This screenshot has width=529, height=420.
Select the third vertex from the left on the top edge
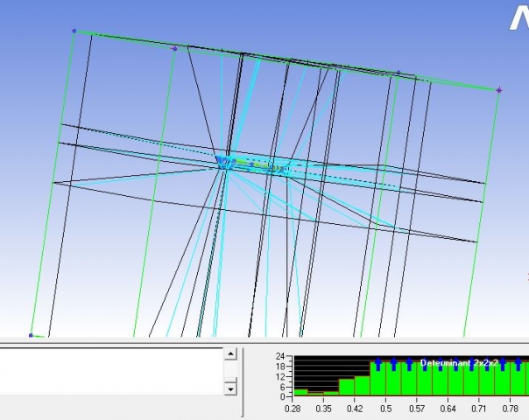pos(399,73)
